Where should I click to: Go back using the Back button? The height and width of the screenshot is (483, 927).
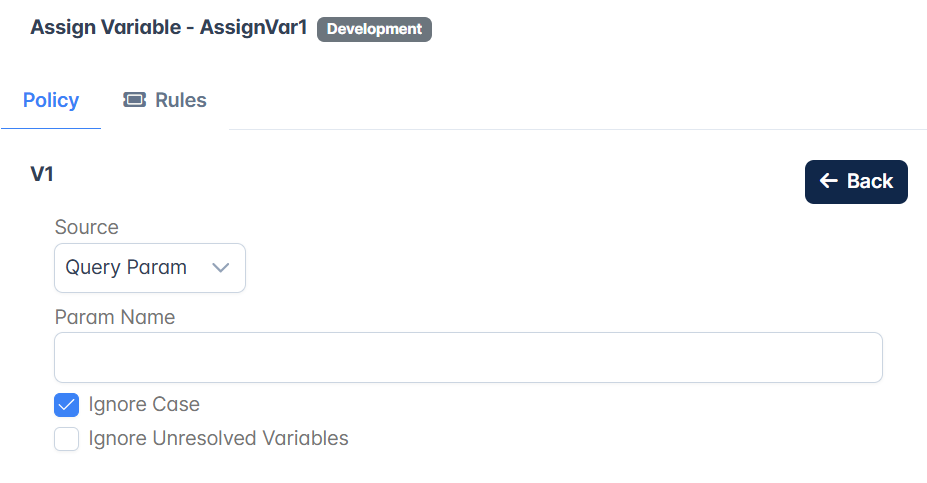coord(856,182)
